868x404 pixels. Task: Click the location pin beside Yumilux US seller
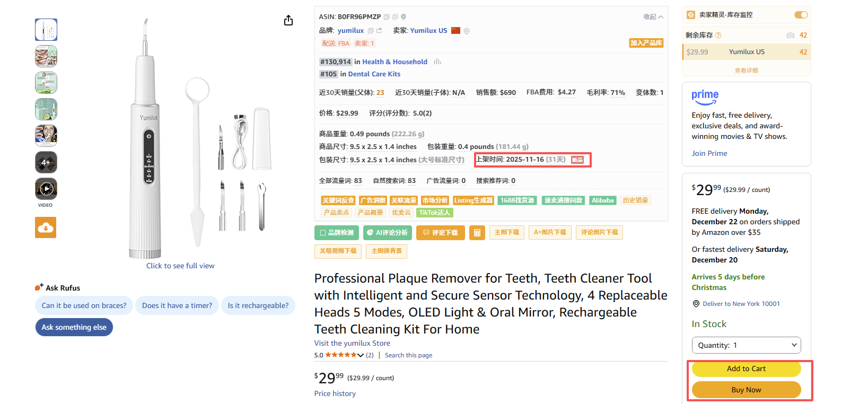(467, 31)
